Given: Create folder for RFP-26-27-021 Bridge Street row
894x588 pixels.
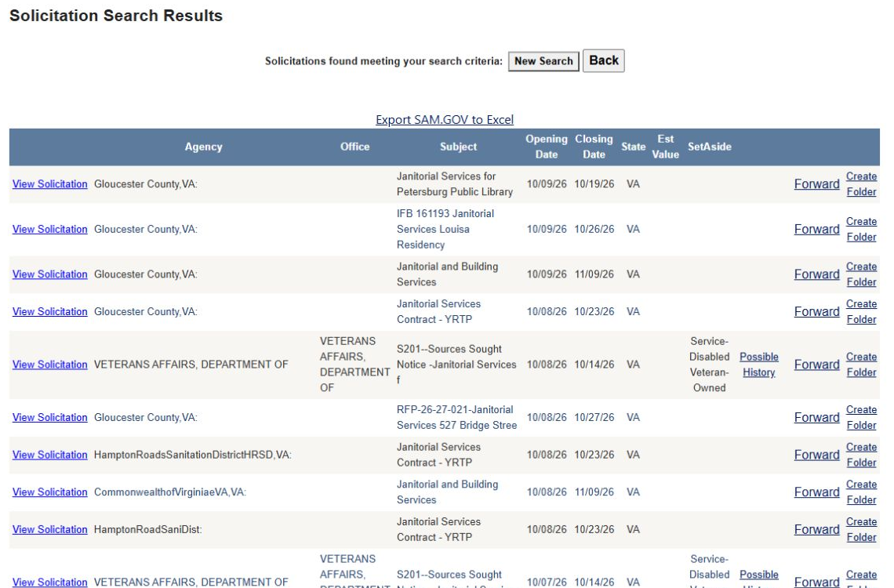Looking at the screenshot, I should (861, 418).
